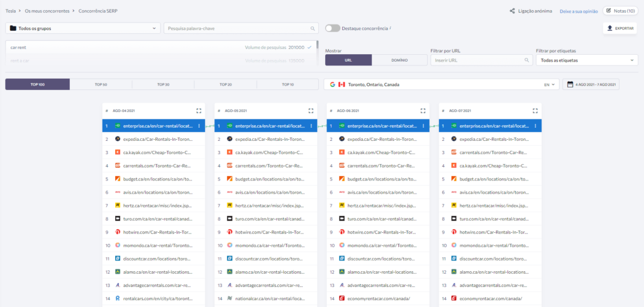
Task: Click discountcar.com row in AGO-04 column
Action: pos(153,259)
